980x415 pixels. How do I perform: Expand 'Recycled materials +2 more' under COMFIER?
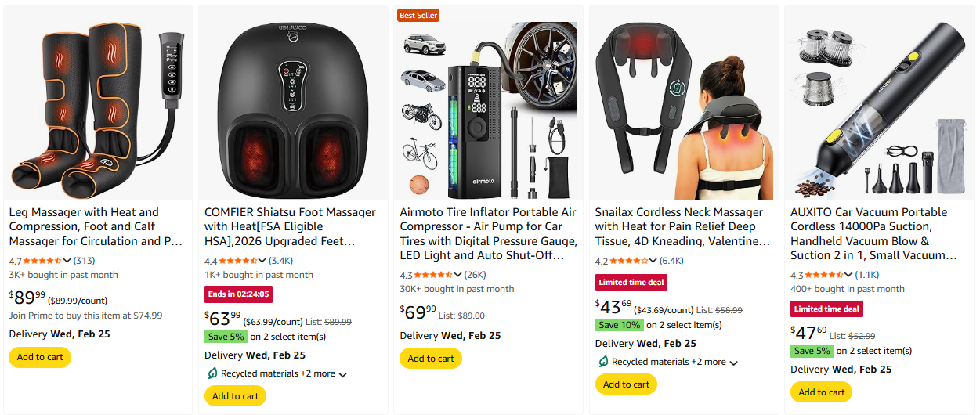(342, 374)
